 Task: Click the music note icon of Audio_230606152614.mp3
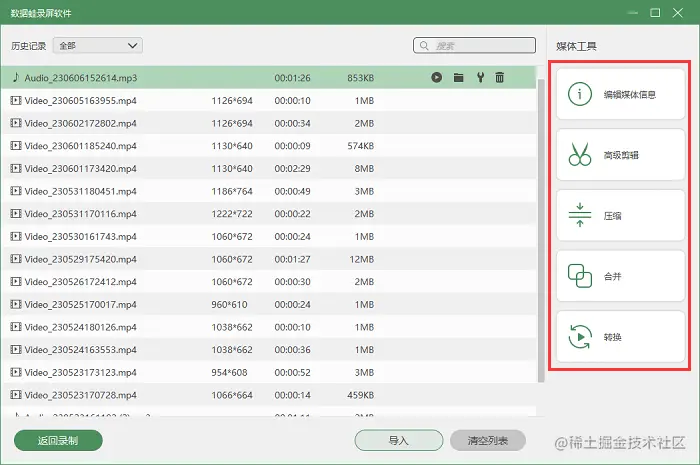coord(16,77)
